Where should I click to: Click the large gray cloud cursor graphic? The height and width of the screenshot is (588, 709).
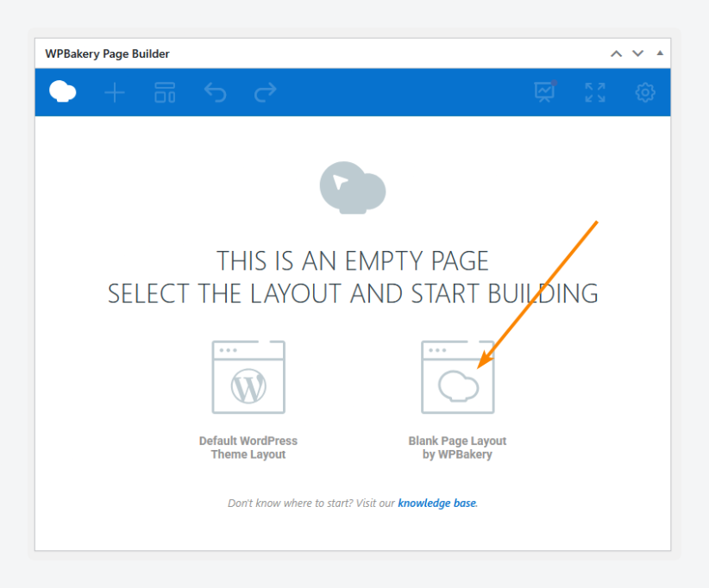click(353, 188)
